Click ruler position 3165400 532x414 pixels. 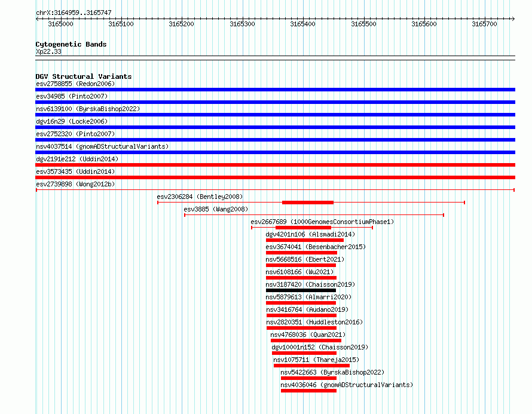302,24
